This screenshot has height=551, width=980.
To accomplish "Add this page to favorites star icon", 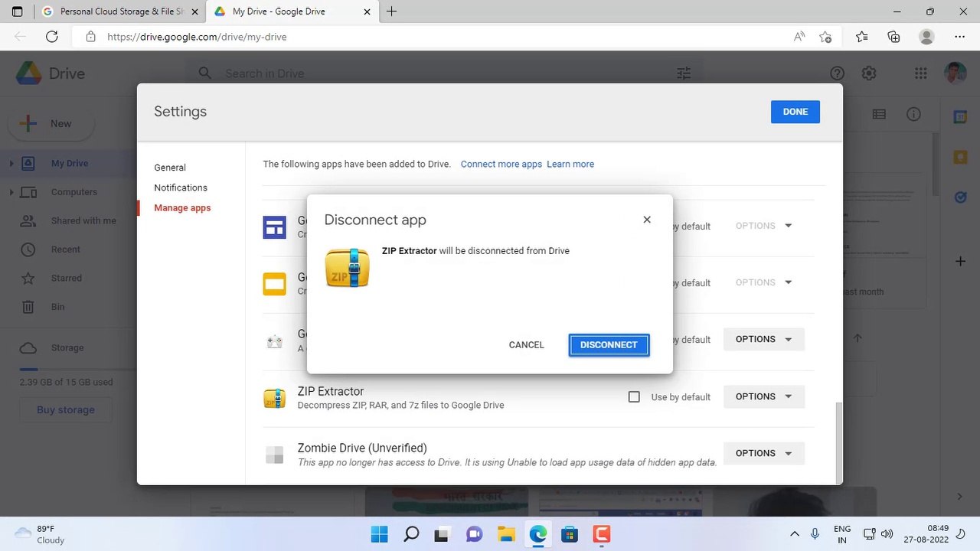I will point(825,37).
